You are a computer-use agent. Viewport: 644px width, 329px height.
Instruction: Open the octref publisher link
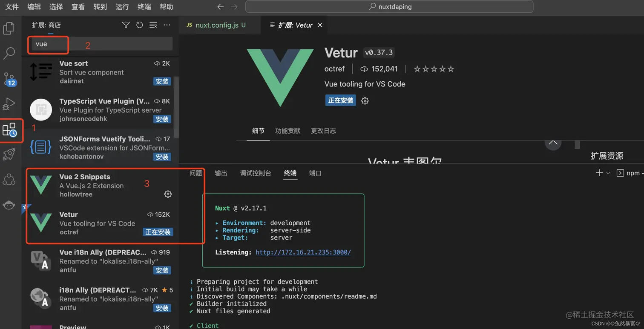coord(334,69)
